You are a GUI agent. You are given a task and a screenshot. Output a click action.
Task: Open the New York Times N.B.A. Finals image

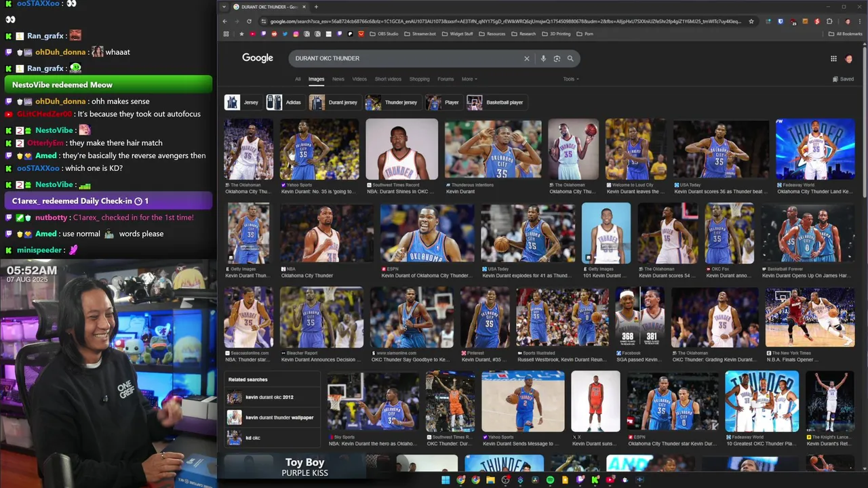click(x=810, y=317)
